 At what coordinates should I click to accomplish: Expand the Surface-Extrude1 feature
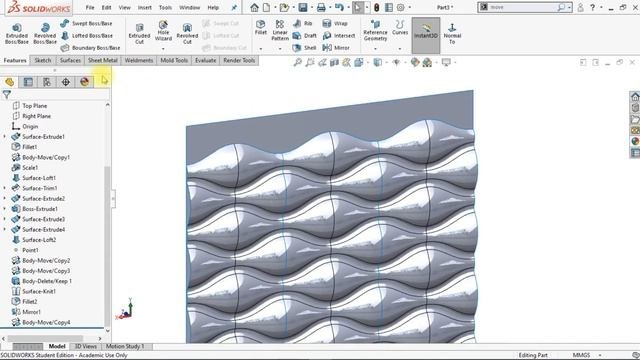(x=5, y=136)
